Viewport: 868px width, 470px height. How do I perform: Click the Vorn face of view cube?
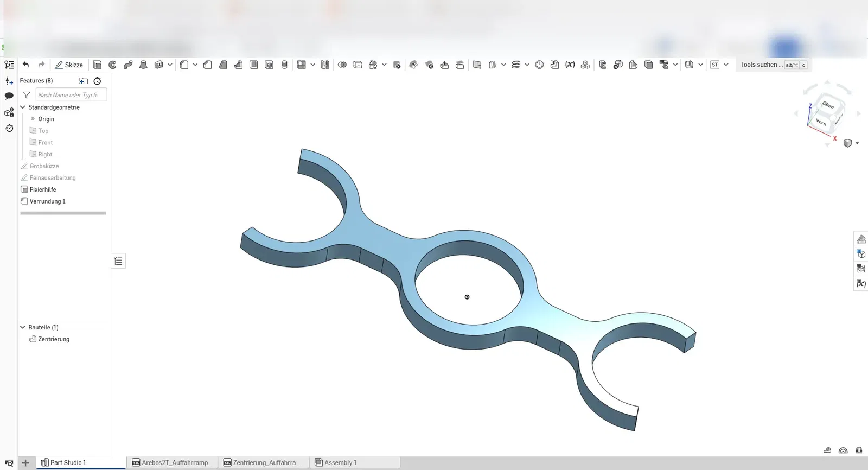click(821, 122)
